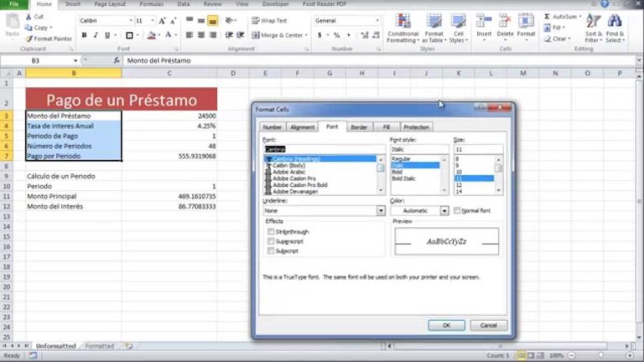Click the Increase Decimal icon
Viewport: 644px width, 362px height.
click(364, 35)
